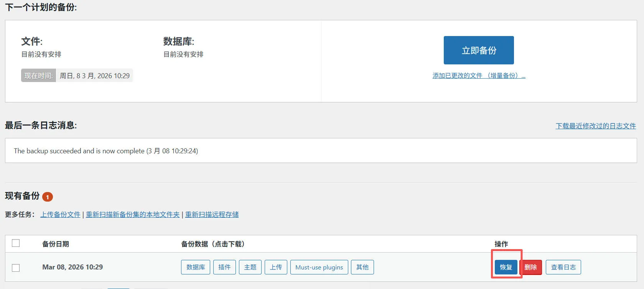
Task: Download the most recently modified log file
Action: click(x=595, y=126)
